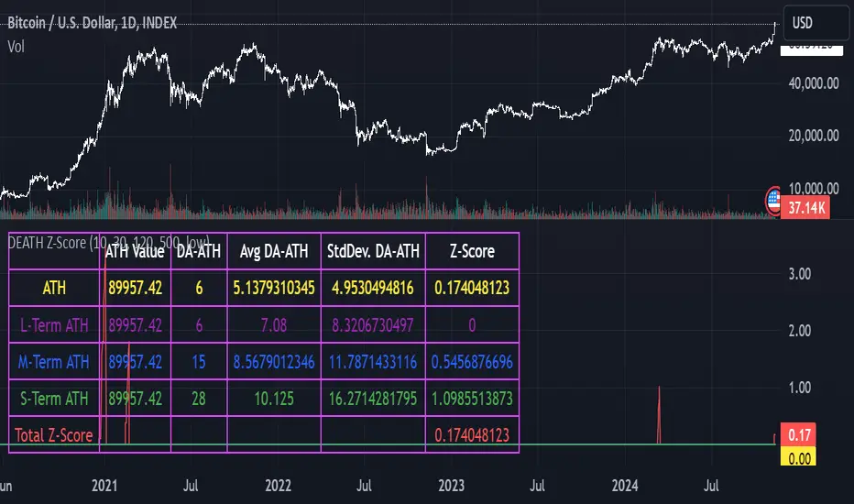
Task: Select the Vol indicator legend
Action: (x=16, y=44)
